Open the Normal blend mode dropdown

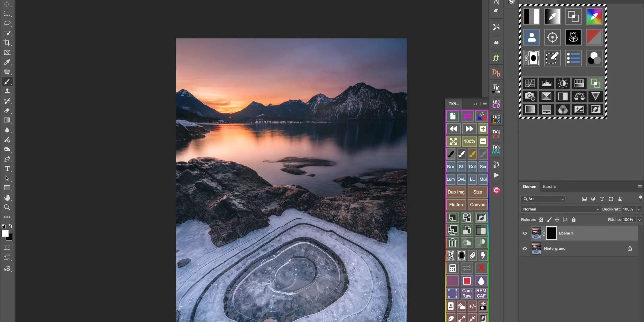(x=561, y=209)
